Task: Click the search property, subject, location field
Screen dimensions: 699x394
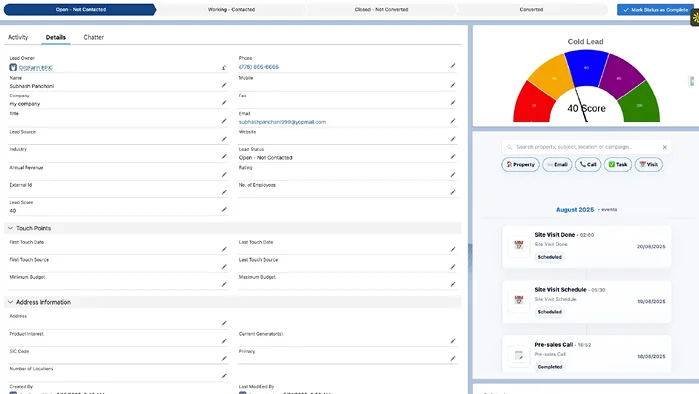Action: 586,147
